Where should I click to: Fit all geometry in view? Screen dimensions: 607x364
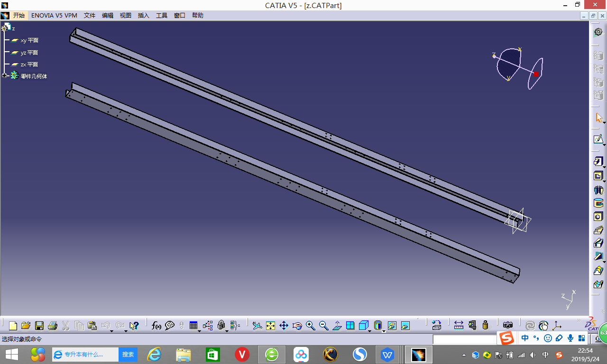click(270, 326)
